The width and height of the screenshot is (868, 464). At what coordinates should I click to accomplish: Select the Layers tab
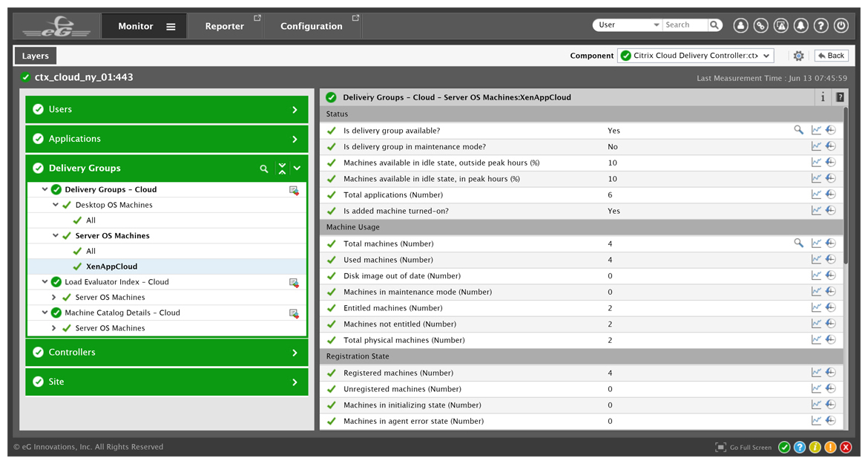36,56
